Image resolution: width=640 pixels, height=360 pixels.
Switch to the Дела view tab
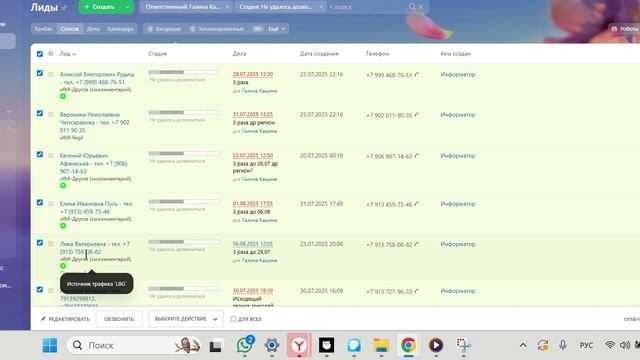[x=93, y=29]
